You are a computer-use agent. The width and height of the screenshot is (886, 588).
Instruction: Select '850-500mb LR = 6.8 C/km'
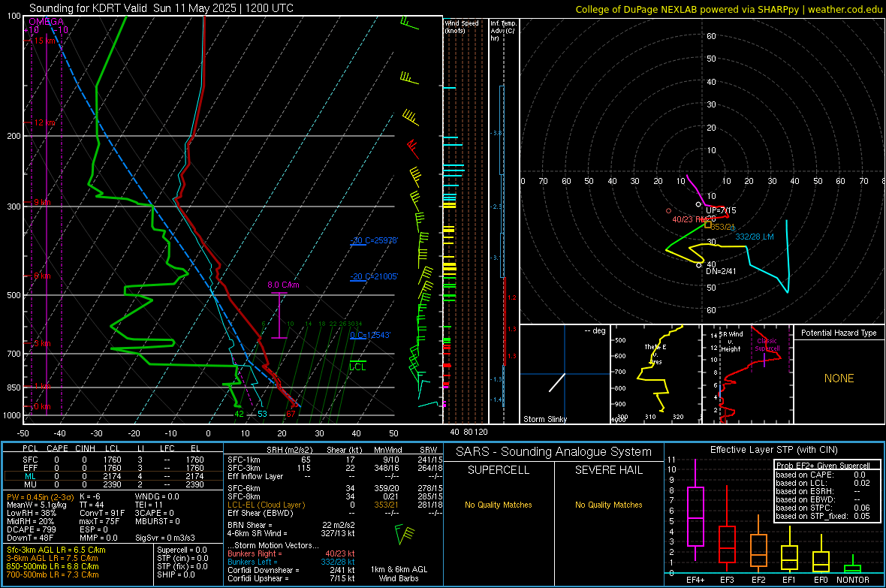click(53, 566)
